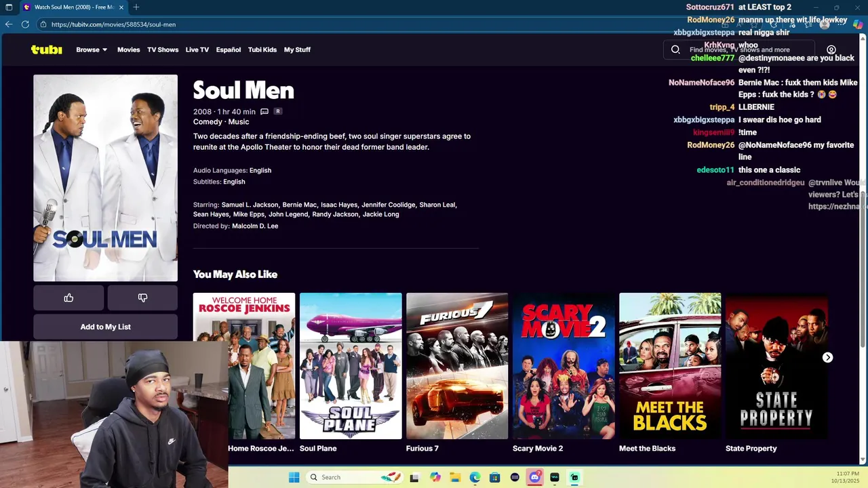Click the closed captions icon
The width and height of the screenshot is (868, 488).
click(x=264, y=112)
